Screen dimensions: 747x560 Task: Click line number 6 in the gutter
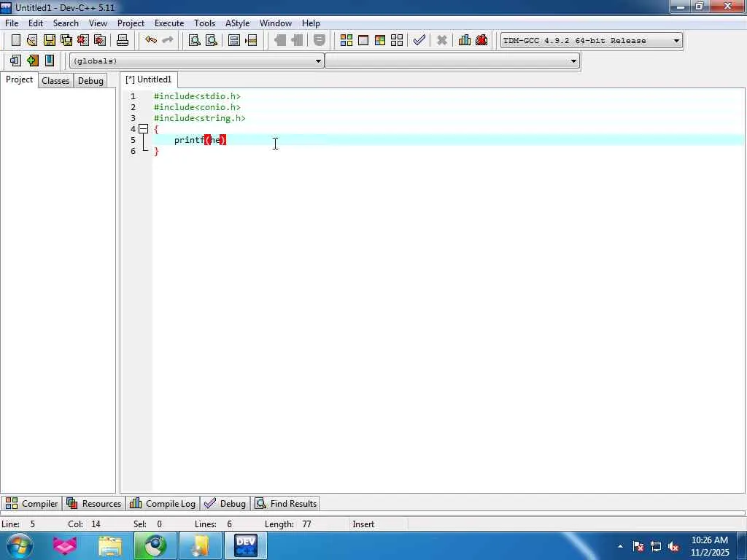(x=133, y=151)
